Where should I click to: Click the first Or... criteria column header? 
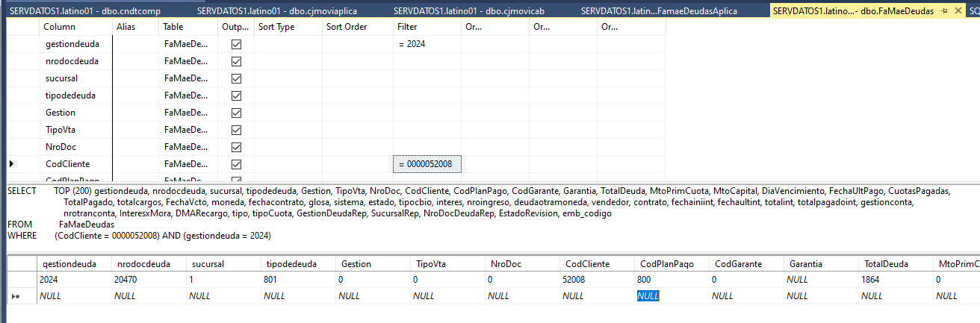click(494, 27)
